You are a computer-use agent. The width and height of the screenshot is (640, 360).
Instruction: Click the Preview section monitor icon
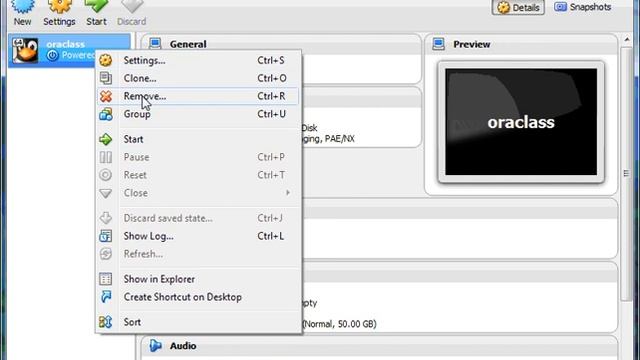pos(439,44)
